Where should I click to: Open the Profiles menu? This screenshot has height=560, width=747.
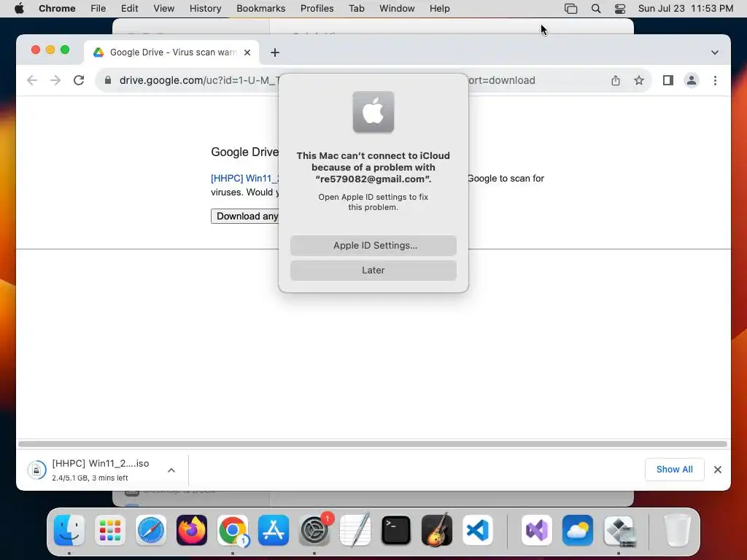pos(317,9)
